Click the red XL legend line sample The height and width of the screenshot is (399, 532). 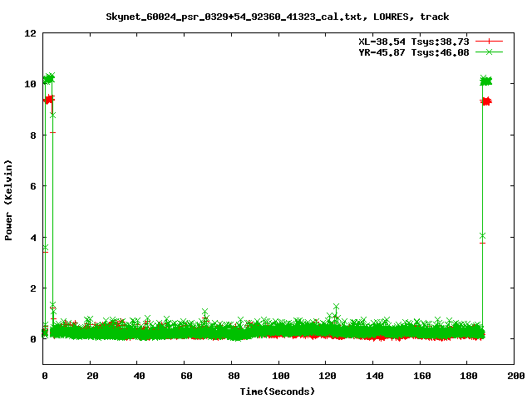tap(489, 42)
